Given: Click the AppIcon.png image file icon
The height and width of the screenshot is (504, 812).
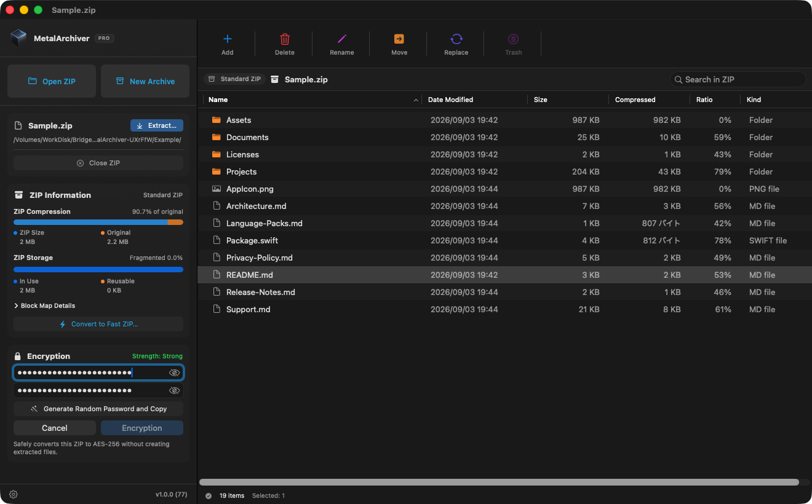Looking at the screenshot, I should point(216,189).
